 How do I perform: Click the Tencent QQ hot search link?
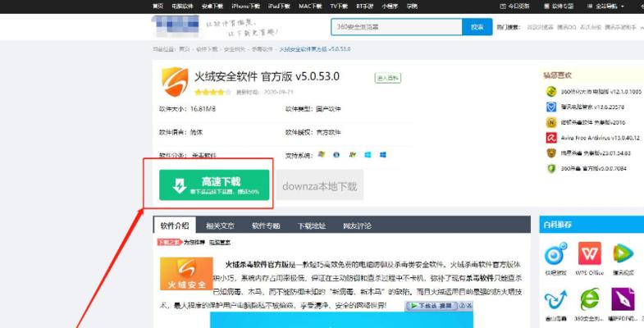pyautogui.click(x=567, y=27)
